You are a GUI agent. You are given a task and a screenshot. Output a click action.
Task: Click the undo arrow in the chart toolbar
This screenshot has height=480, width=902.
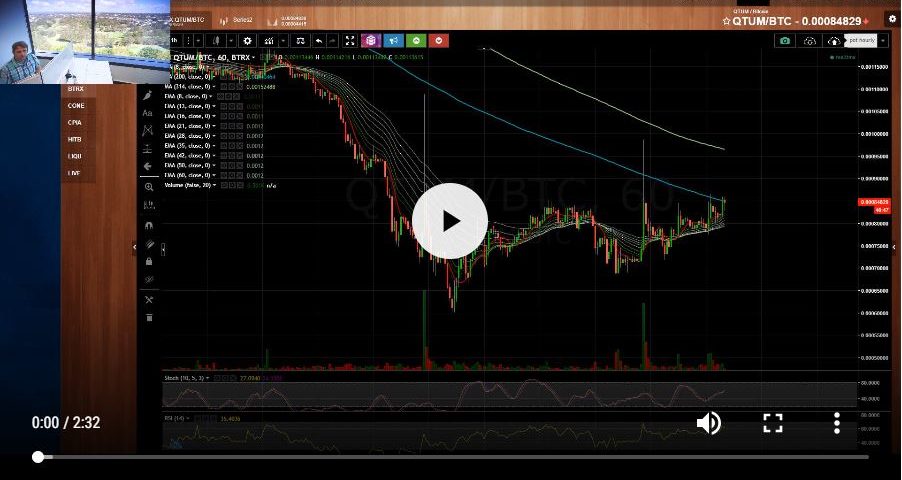318,41
